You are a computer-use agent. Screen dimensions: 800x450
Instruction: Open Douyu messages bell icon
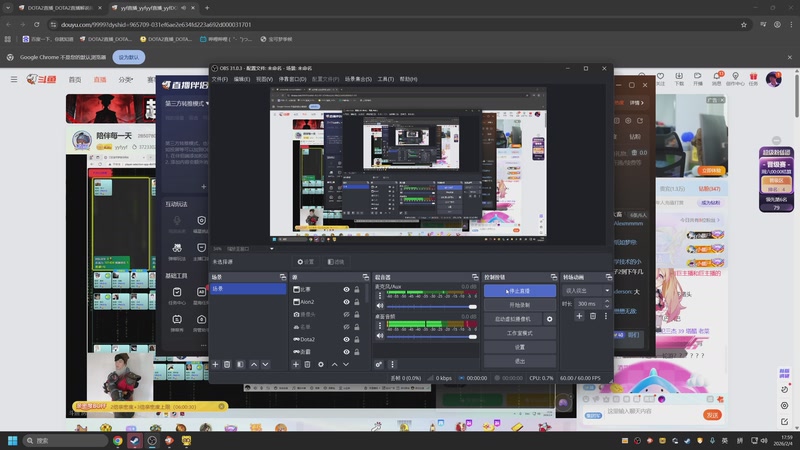tap(717, 78)
